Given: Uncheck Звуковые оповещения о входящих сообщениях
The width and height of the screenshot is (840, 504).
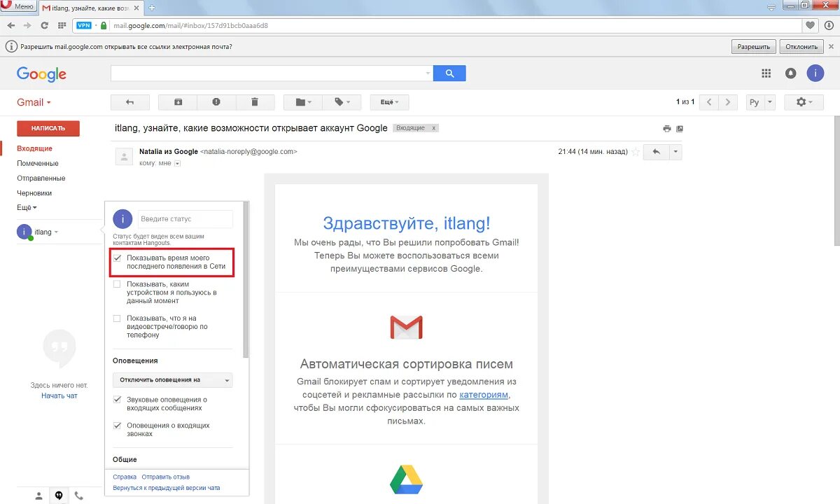Looking at the screenshot, I should click(117, 400).
